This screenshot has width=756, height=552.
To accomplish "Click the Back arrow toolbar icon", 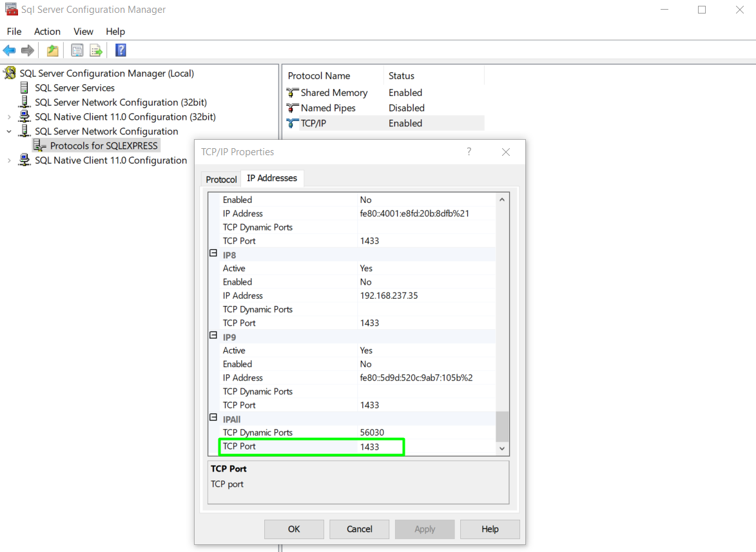I will coord(9,50).
